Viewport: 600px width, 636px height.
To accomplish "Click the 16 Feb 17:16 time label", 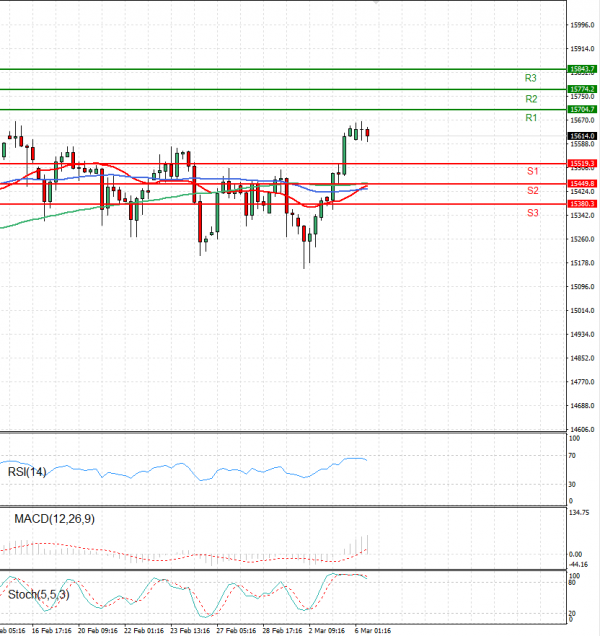I will click(x=52, y=631).
